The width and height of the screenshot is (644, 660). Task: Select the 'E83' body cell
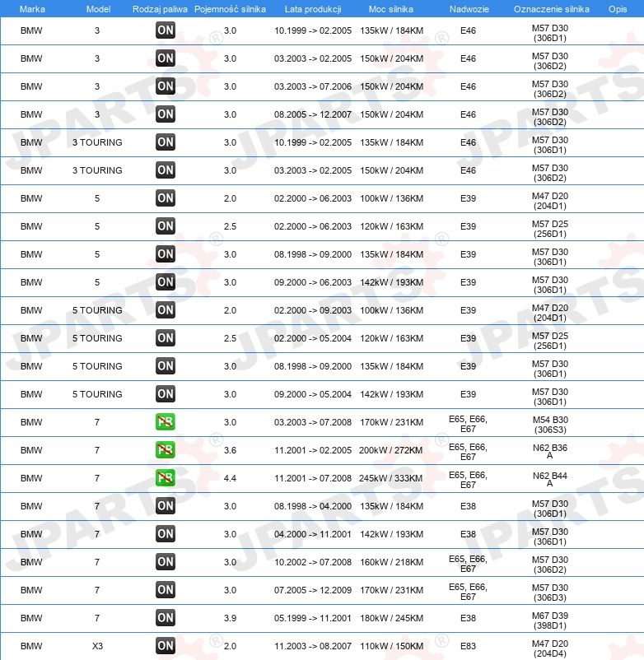[x=468, y=646]
